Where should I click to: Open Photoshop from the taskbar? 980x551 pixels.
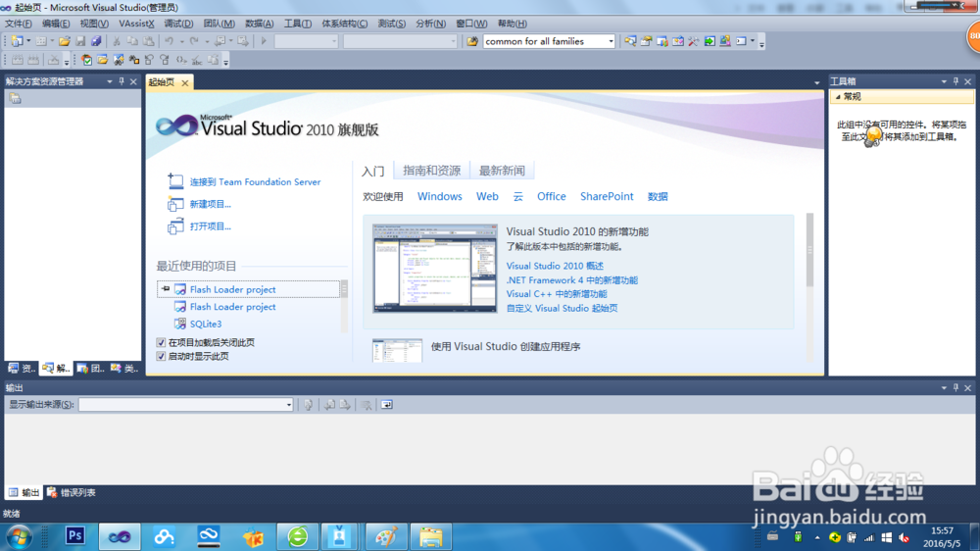point(75,536)
